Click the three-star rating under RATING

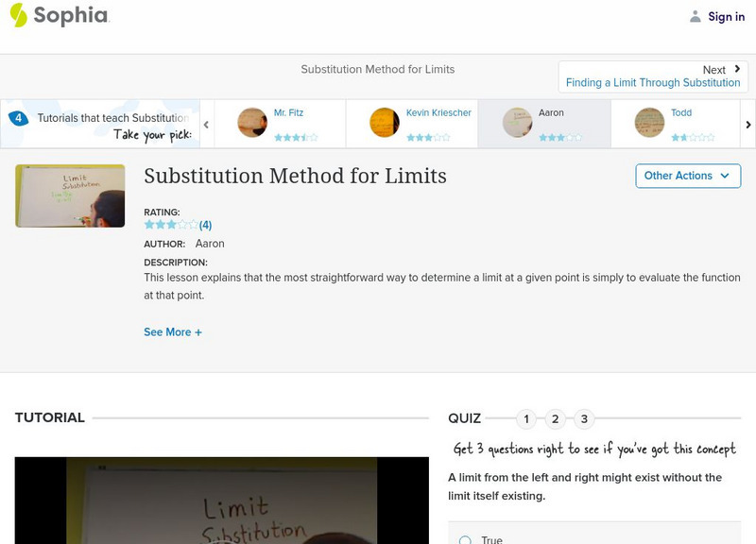pos(171,225)
